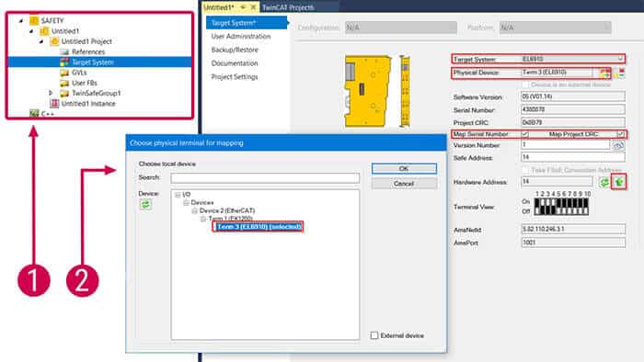Screen dimensions: 644x362
Task: Click the Version Number field
Action: pos(566,145)
